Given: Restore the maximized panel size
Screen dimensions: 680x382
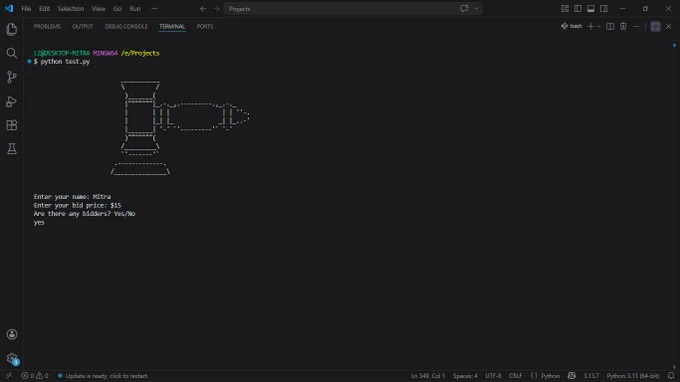Looking at the screenshot, I should pos(655,26).
